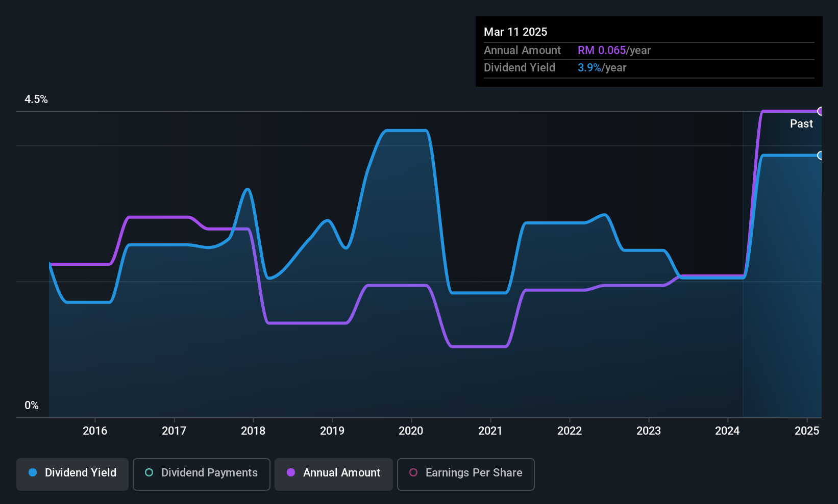Select the blue Dividend Yield endpoint marker
Viewport: 838px width, 504px height.
pos(820,156)
